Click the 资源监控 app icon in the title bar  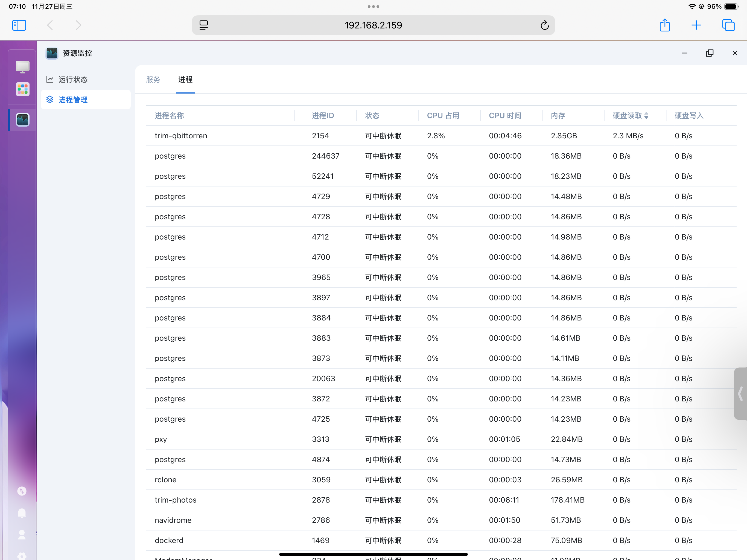pyautogui.click(x=52, y=53)
